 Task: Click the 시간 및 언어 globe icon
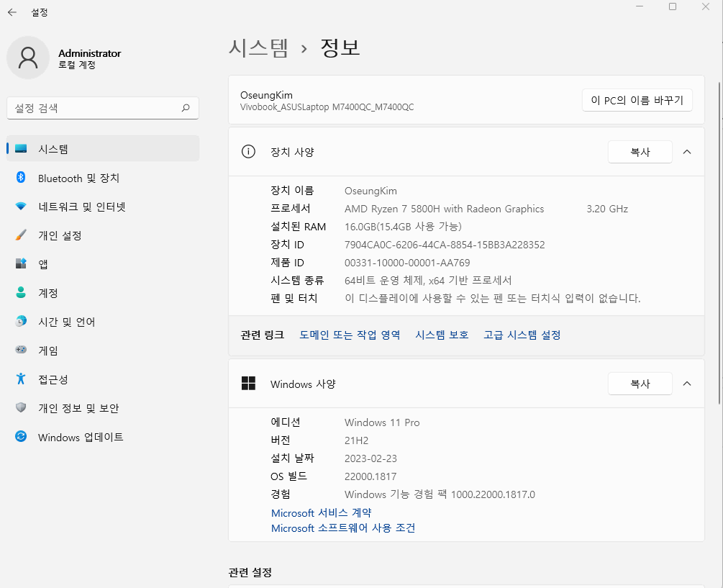21,322
